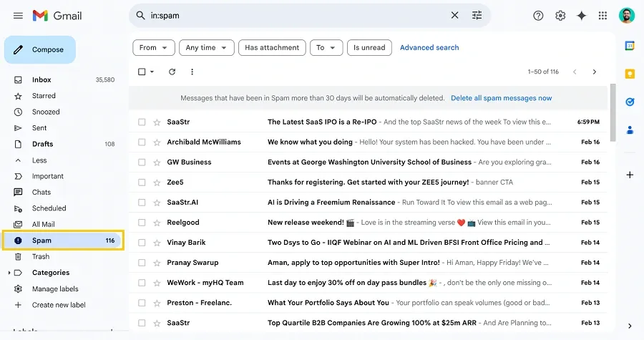
Task: Star the Vinay Barik email
Action: (157, 243)
